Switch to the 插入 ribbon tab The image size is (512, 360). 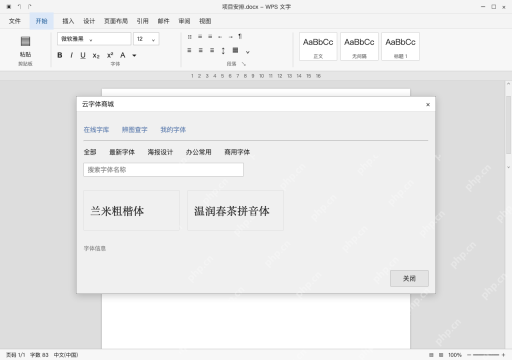(x=68, y=21)
